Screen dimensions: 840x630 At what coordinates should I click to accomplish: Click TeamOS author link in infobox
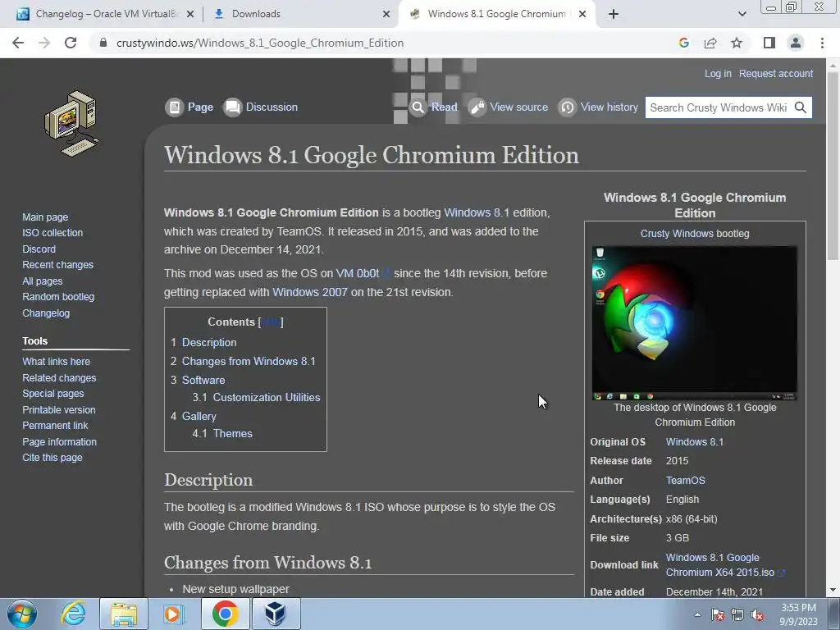tap(685, 481)
